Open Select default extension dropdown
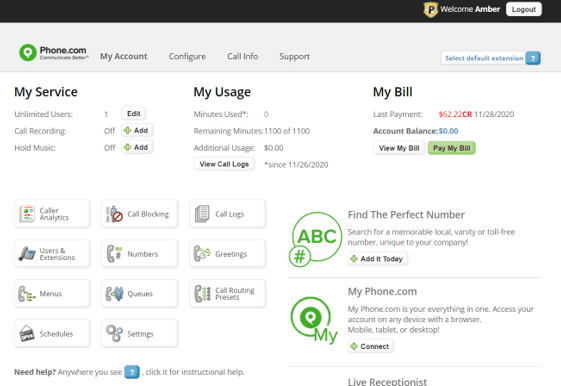561x386 pixels. tap(484, 58)
